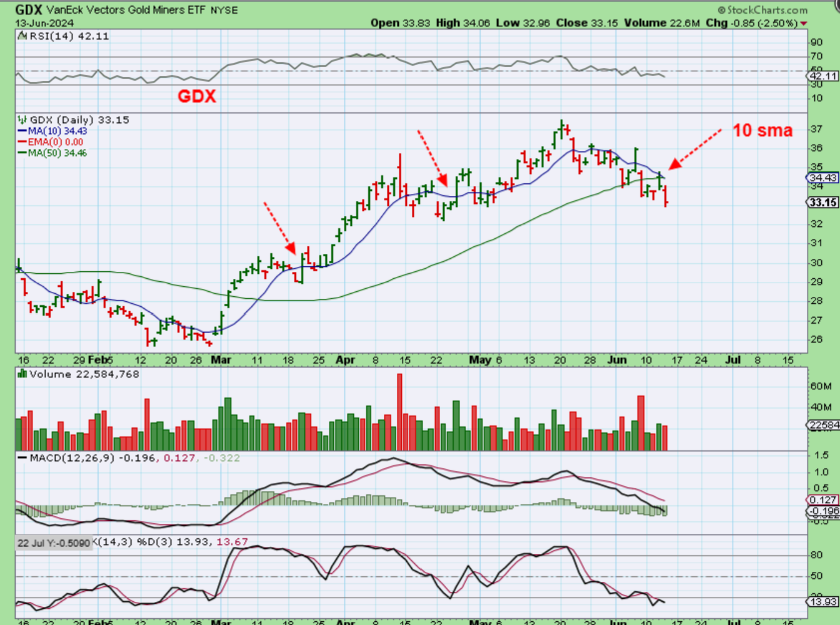This screenshot has width=840, height=625.
Task: Click the 37 price level on the price axis
Action: click(816, 129)
